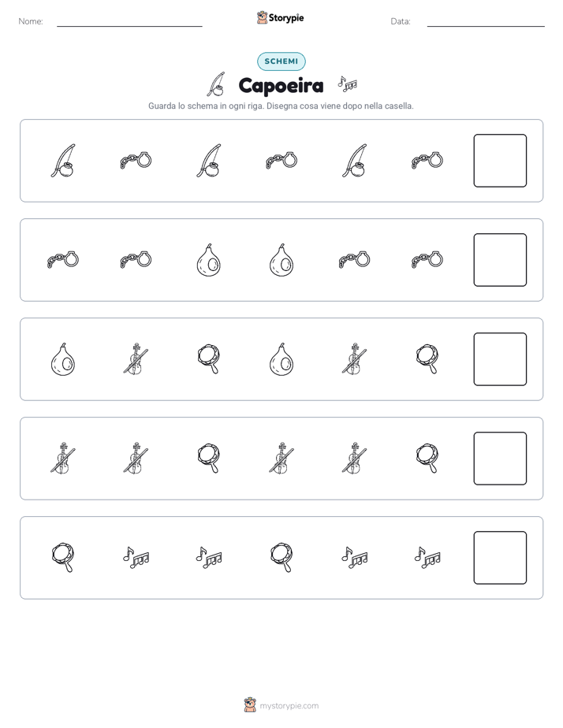The width and height of the screenshot is (563, 728).
Task: Click the empty answer box in row one
Action: pos(500,161)
